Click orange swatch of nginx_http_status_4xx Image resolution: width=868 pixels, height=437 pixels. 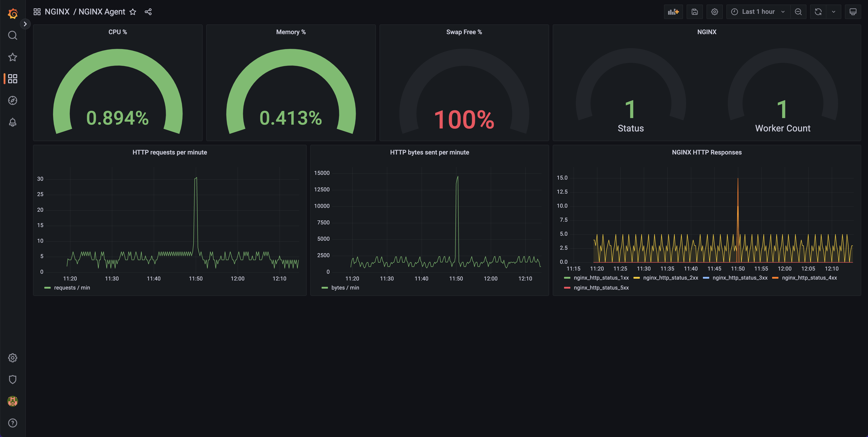click(775, 278)
